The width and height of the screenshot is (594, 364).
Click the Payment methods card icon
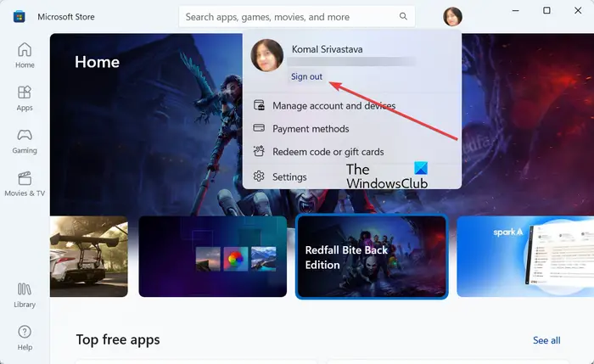[259, 128]
